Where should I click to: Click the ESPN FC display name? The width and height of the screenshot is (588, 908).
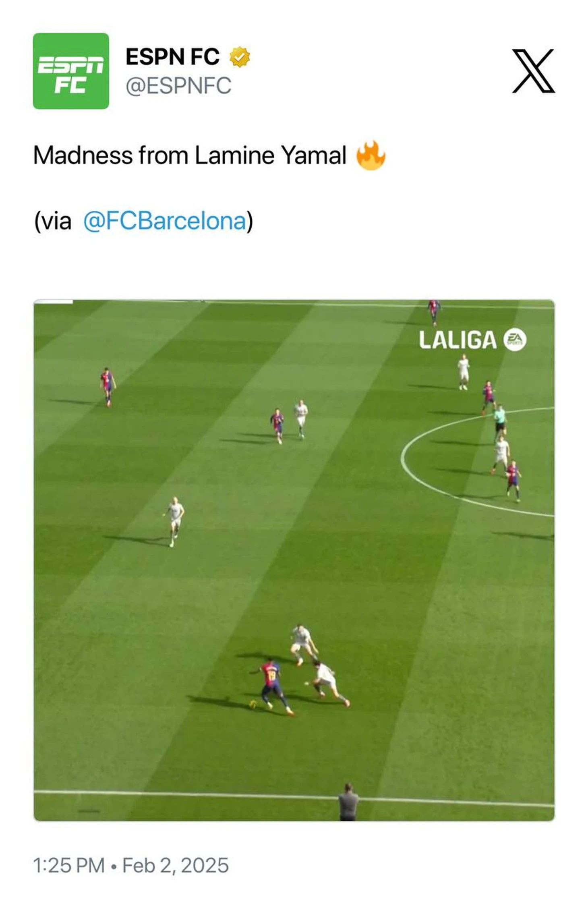[x=173, y=56]
